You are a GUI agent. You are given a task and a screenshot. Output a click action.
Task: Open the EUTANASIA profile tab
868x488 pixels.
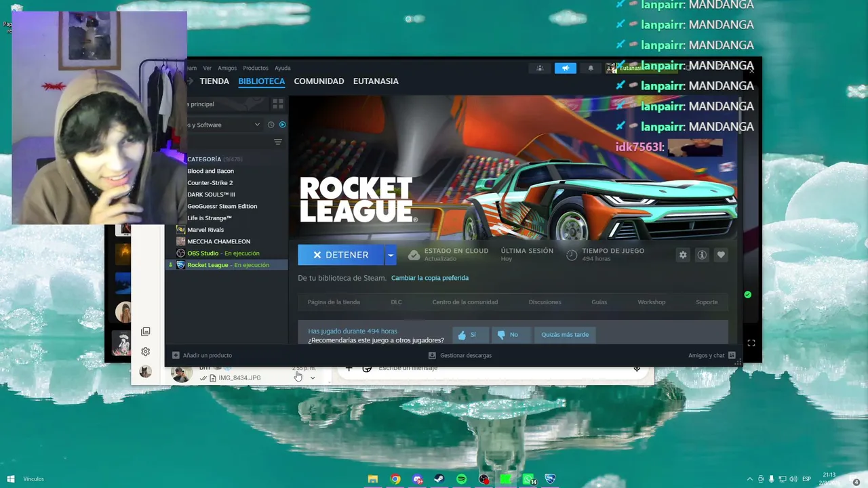[x=376, y=81]
